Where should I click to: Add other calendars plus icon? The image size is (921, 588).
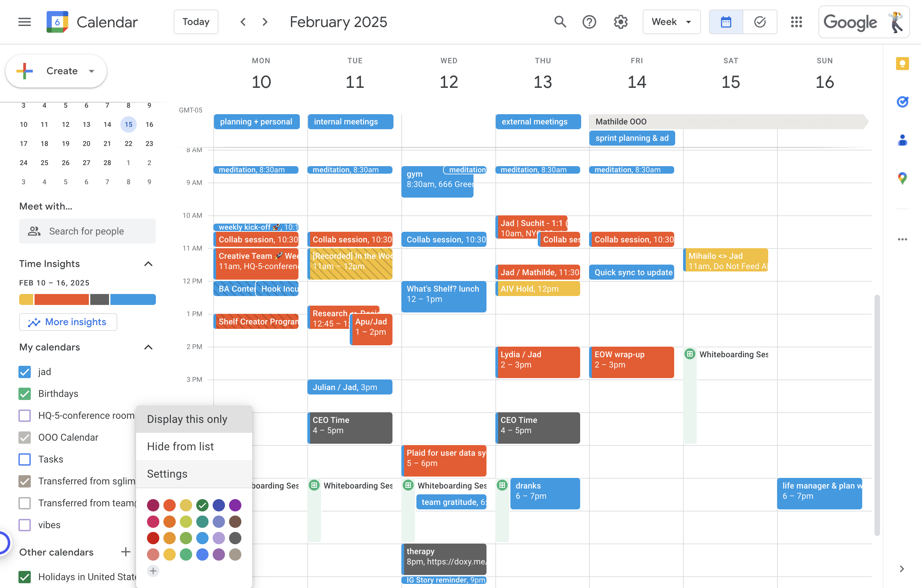point(125,552)
